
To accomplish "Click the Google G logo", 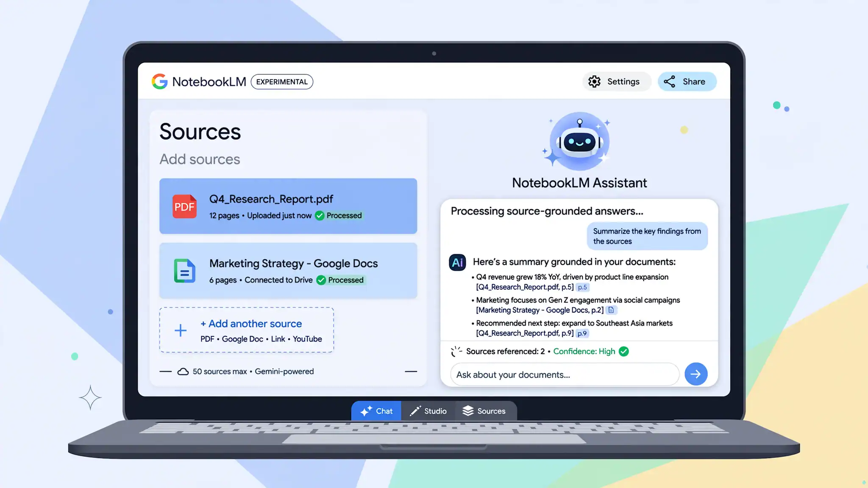I will point(160,81).
